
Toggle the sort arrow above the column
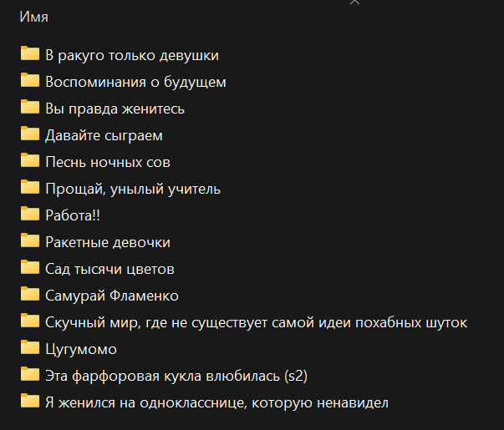[355, 3]
